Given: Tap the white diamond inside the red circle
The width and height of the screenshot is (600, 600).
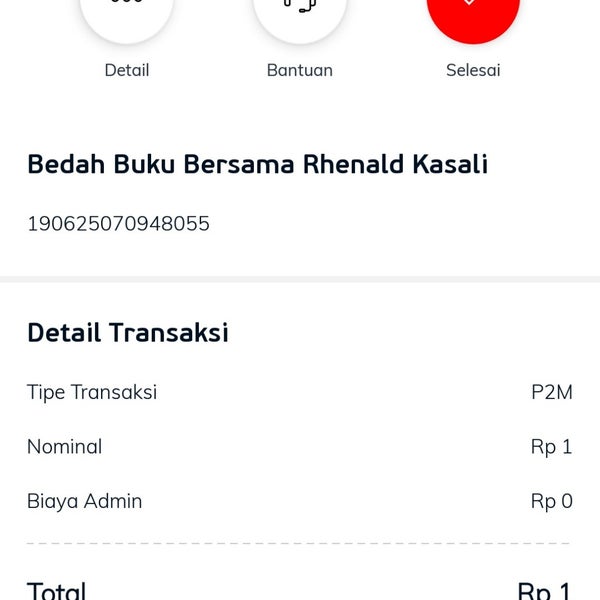Looking at the screenshot, I should coord(470,2).
